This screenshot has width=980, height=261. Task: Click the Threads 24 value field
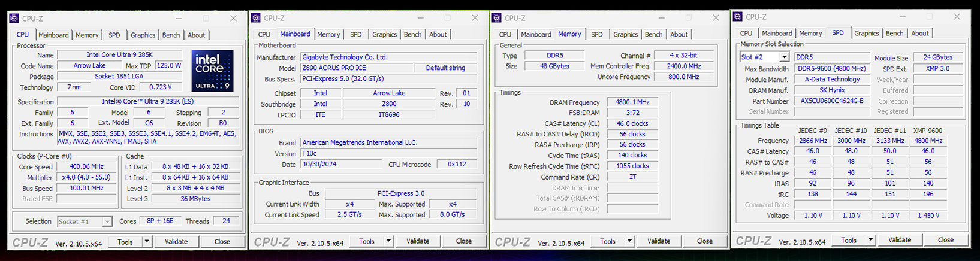(226, 221)
